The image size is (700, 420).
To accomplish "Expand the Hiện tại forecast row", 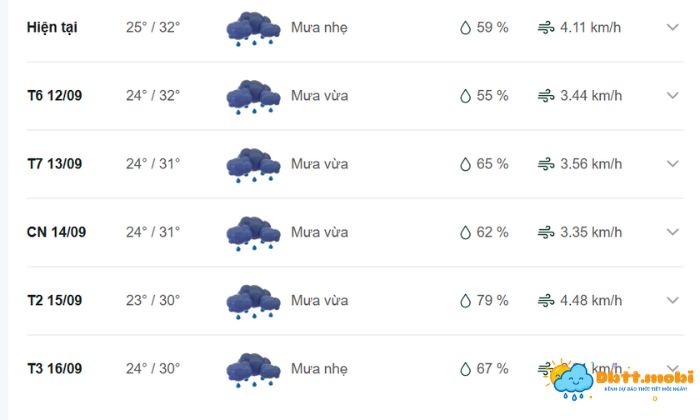I will (672, 28).
